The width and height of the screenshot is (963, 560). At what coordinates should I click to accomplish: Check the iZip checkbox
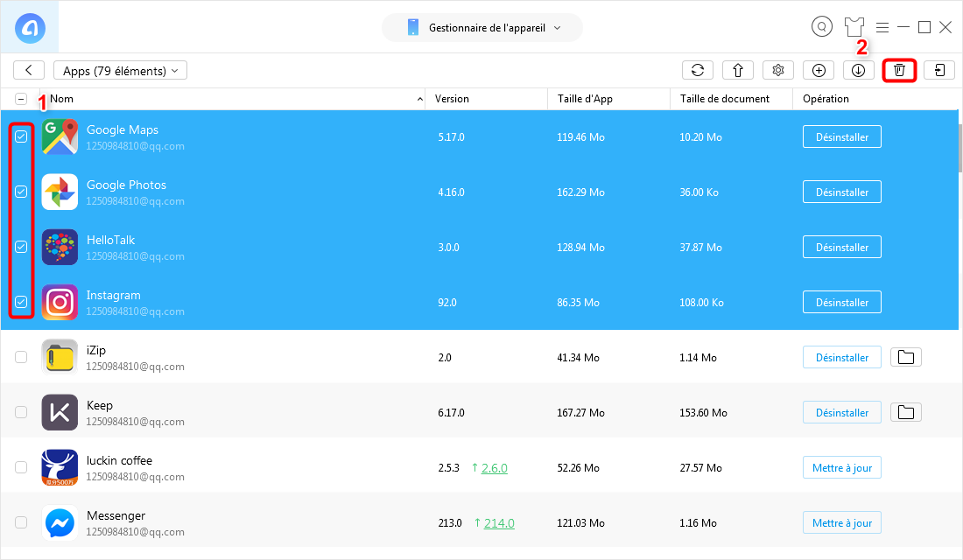[21, 357]
